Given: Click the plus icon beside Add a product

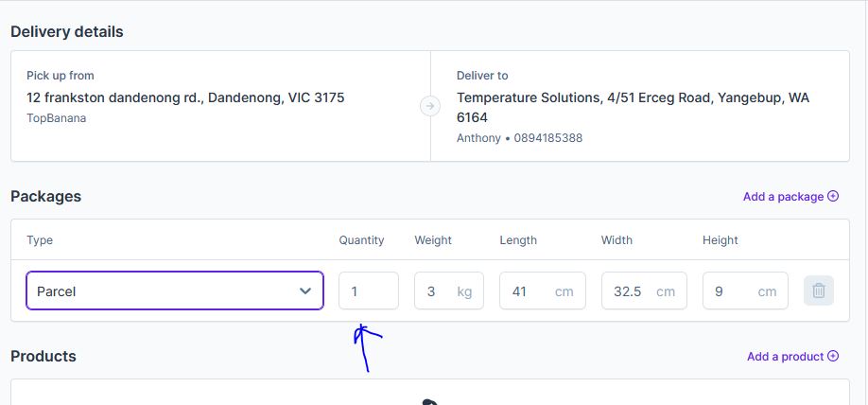Looking at the screenshot, I should pos(833,356).
